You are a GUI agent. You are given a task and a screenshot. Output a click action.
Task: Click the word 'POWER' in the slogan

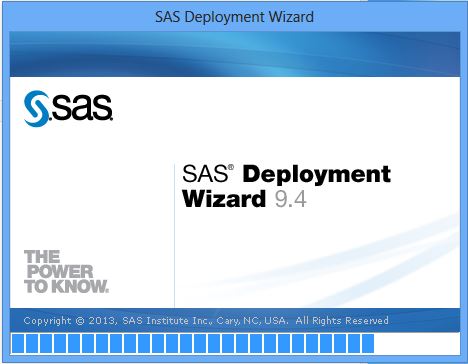click(60, 272)
